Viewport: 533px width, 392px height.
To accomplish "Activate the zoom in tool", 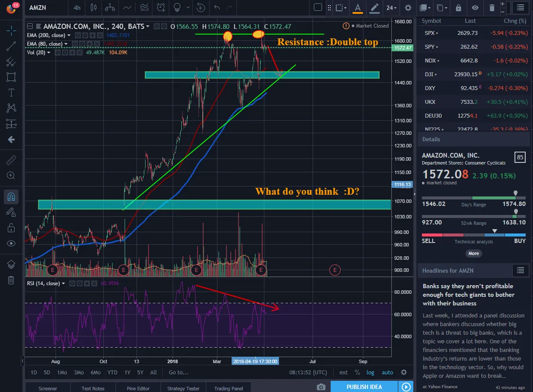I will [12, 175].
